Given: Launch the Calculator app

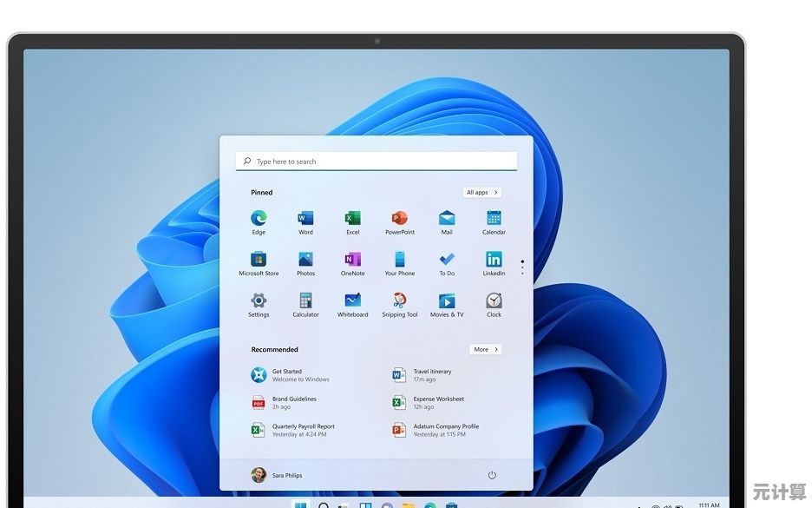Looking at the screenshot, I should 305,301.
